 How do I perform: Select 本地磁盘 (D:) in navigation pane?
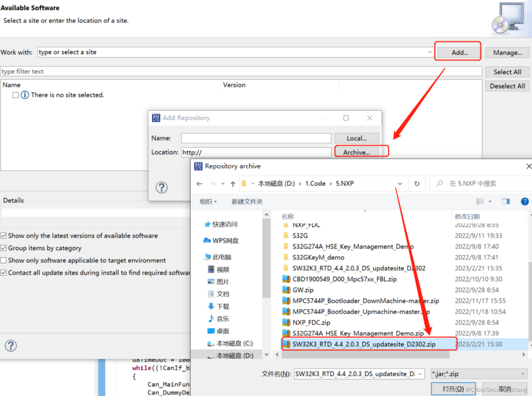pos(230,356)
